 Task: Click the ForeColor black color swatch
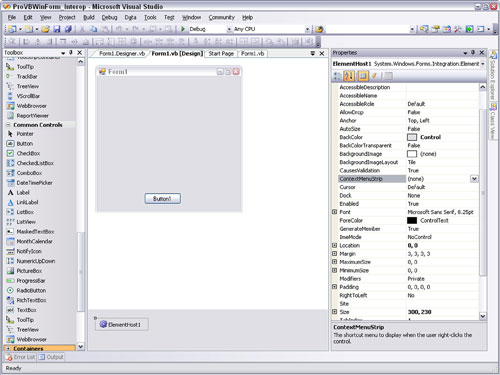[x=412, y=220]
